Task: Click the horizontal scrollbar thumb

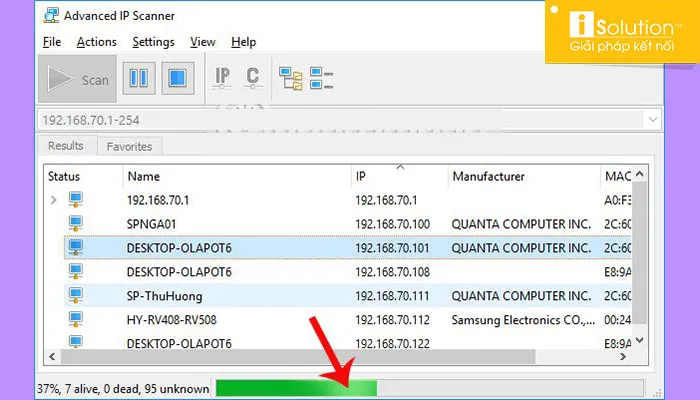Action: coord(298,356)
